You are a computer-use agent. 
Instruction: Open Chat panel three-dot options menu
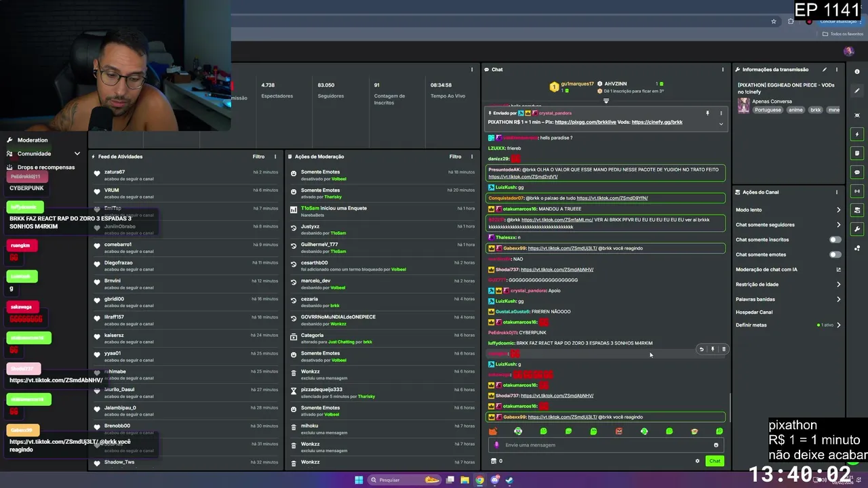723,69
